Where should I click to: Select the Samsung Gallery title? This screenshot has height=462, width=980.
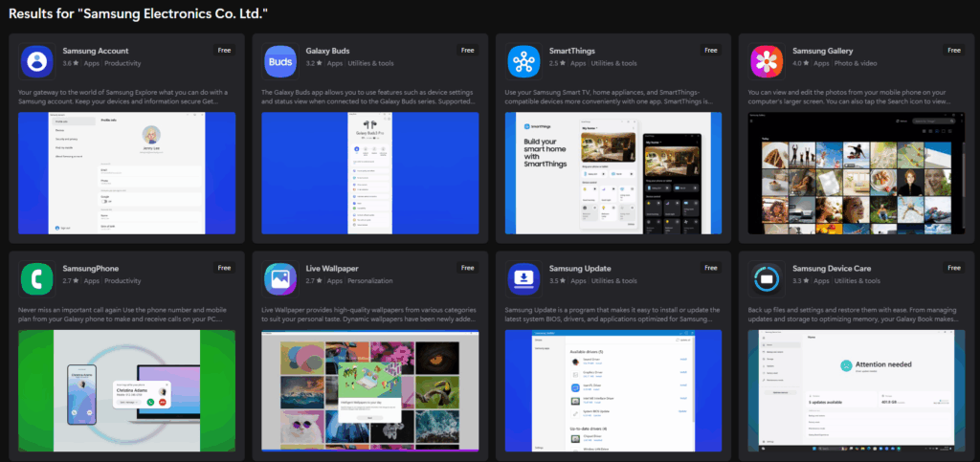pos(822,51)
